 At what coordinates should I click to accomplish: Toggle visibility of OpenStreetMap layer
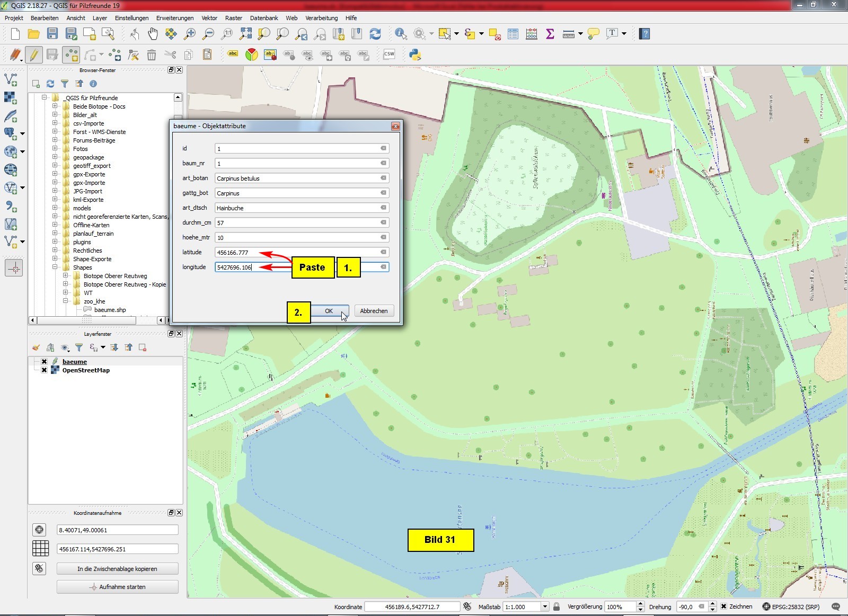[x=45, y=370]
